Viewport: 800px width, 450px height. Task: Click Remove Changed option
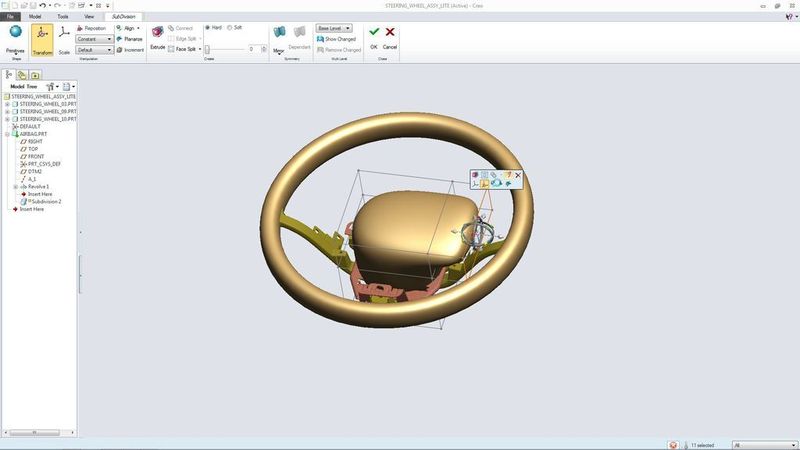[339, 49]
